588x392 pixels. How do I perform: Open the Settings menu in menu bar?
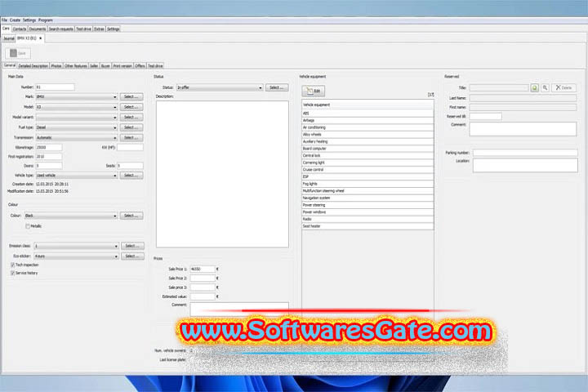pyautogui.click(x=29, y=20)
